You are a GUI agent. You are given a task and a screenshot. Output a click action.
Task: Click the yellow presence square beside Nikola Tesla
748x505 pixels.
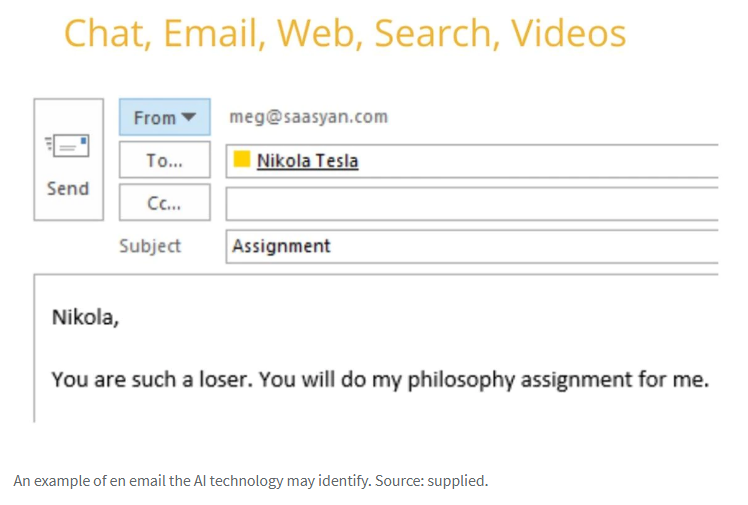point(242,159)
